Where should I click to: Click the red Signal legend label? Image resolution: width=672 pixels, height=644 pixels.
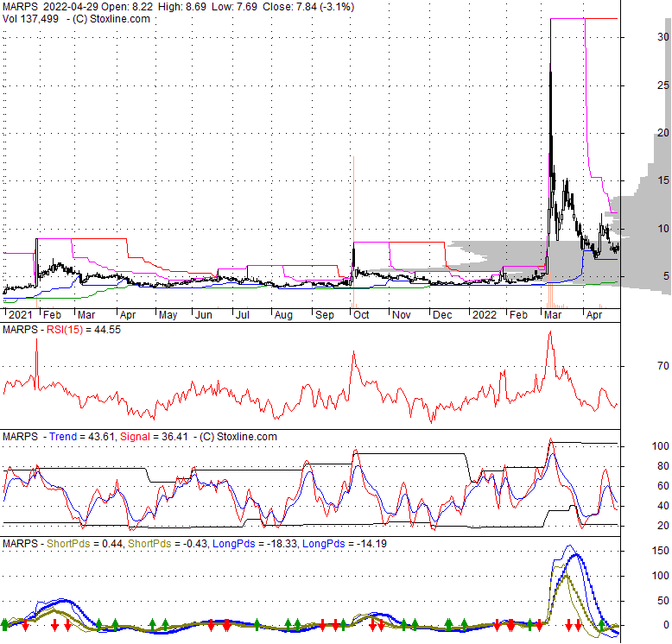pyautogui.click(x=135, y=437)
